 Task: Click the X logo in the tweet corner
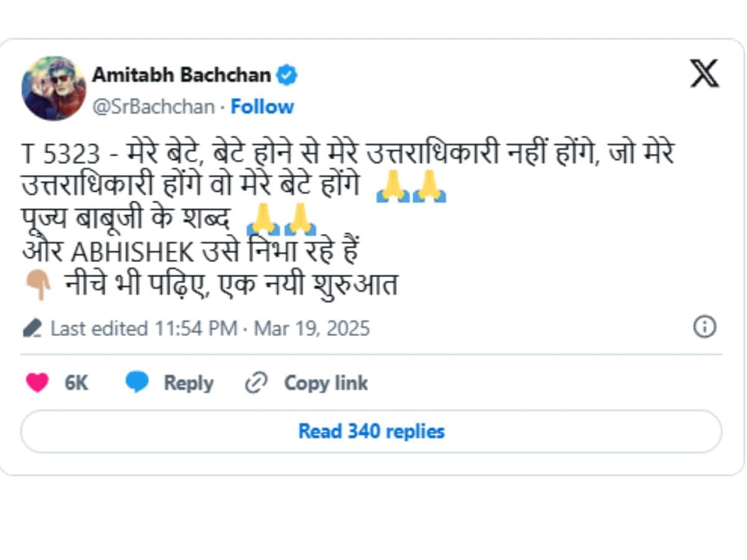(704, 74)
